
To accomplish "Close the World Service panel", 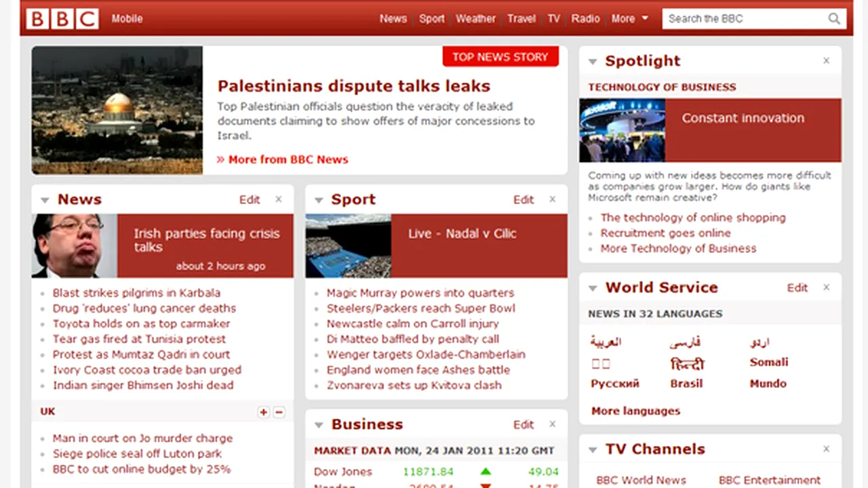I will tap(826, 287).
